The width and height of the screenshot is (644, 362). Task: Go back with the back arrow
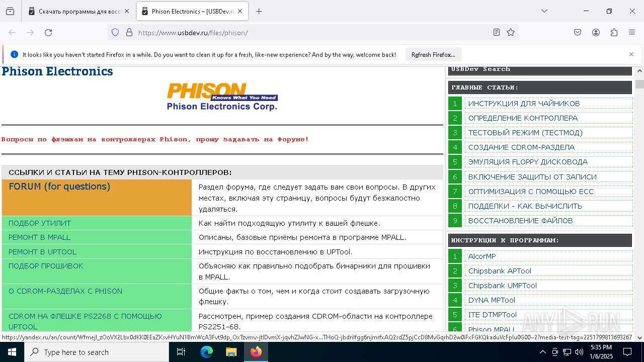pyautogui.click(x=12, y=33)
